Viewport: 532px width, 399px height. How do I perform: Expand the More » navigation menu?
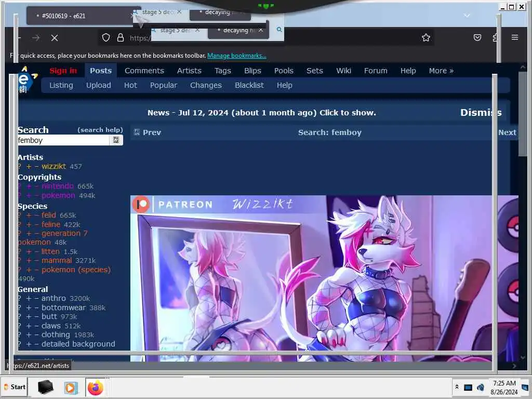pyautogui.click(x=441, y=71)
